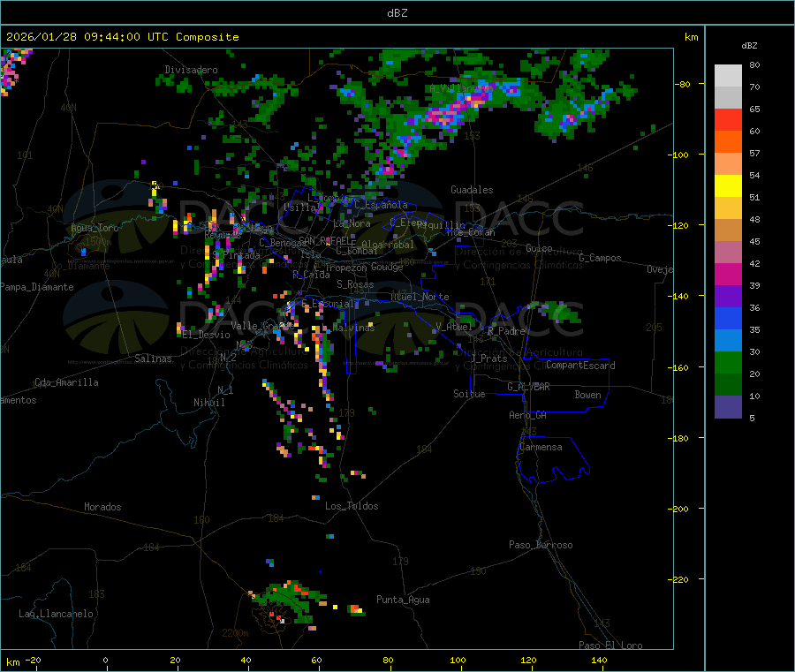
Task: Click the '100' km x-axis tick
Action: [x=458, y=661]
